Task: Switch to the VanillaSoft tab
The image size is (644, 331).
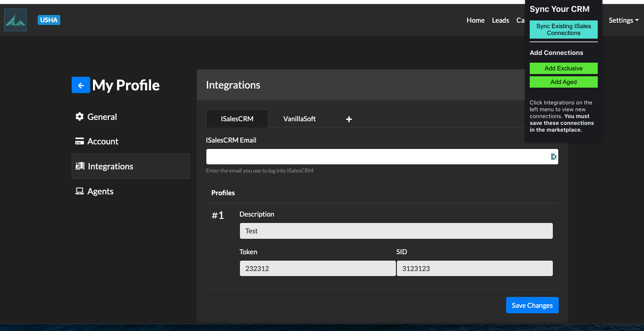Action: coord(299,119)
